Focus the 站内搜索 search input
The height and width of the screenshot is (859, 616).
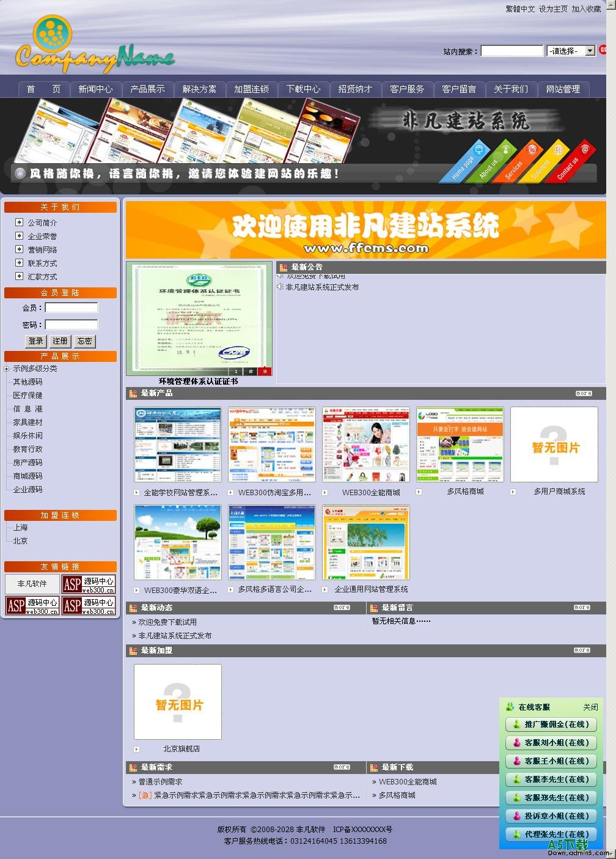(x=512, y=51)
